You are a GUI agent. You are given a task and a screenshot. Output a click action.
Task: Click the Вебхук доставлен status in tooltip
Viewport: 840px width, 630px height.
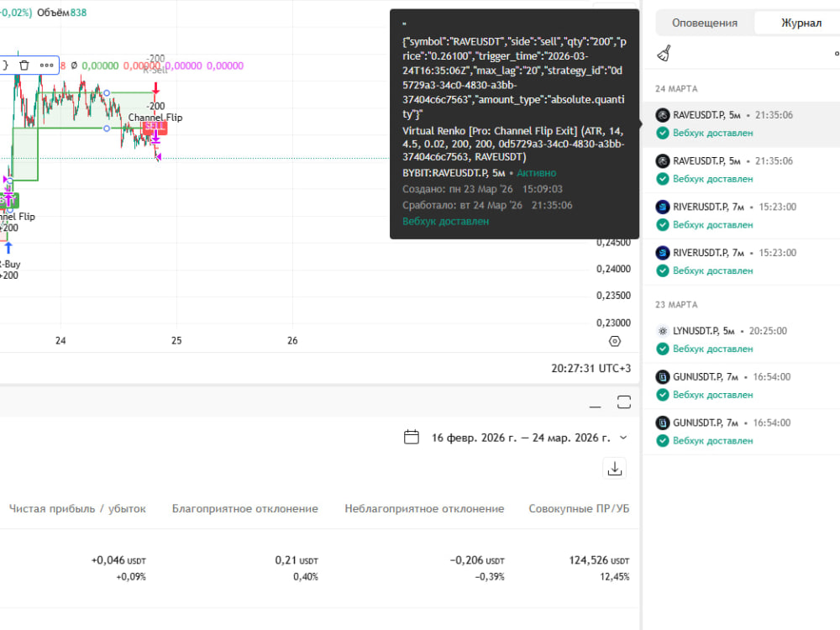click(446, 221)
